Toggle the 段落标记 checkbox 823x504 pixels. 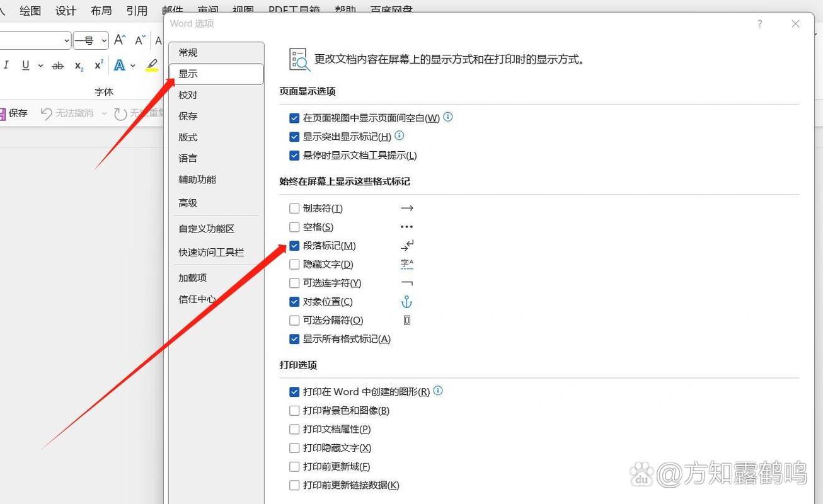tap(294, 246)
